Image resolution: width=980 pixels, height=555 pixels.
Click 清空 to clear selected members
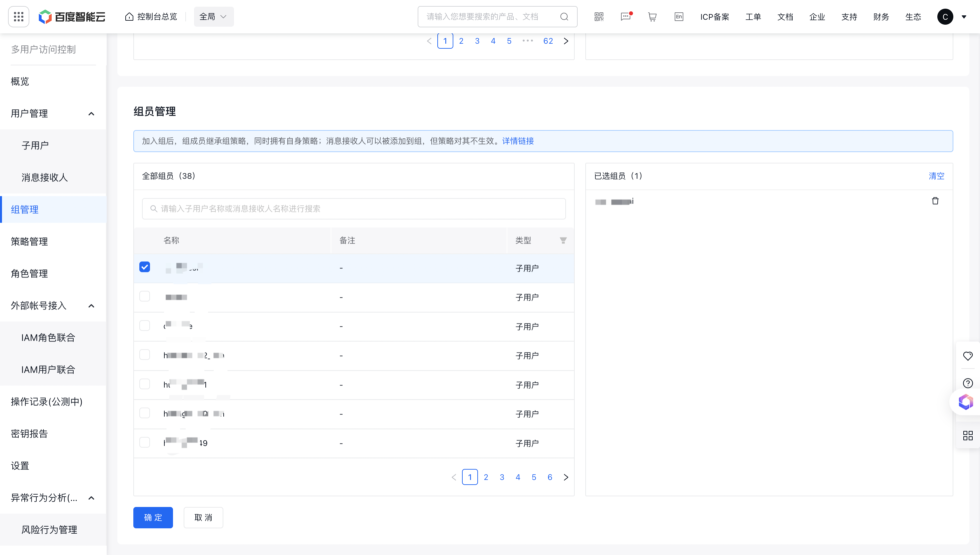coord(936,176)
